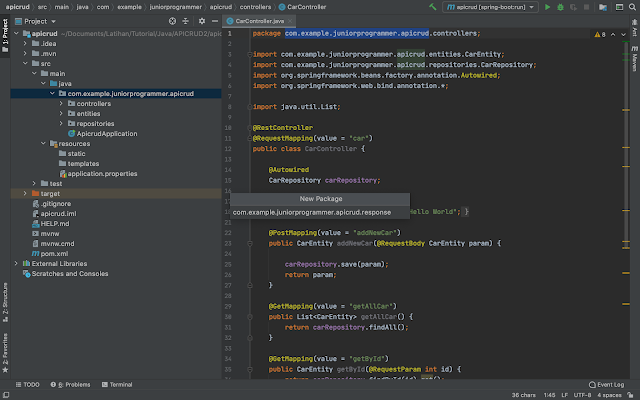Open the TODO tool window tab
Viewport: 640px width, 400px height.
[x=27, y=384]
